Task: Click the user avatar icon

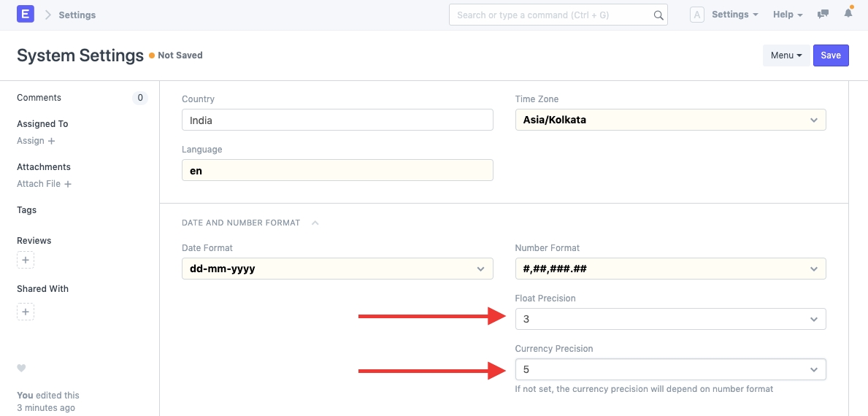Action: click(696, 15)
